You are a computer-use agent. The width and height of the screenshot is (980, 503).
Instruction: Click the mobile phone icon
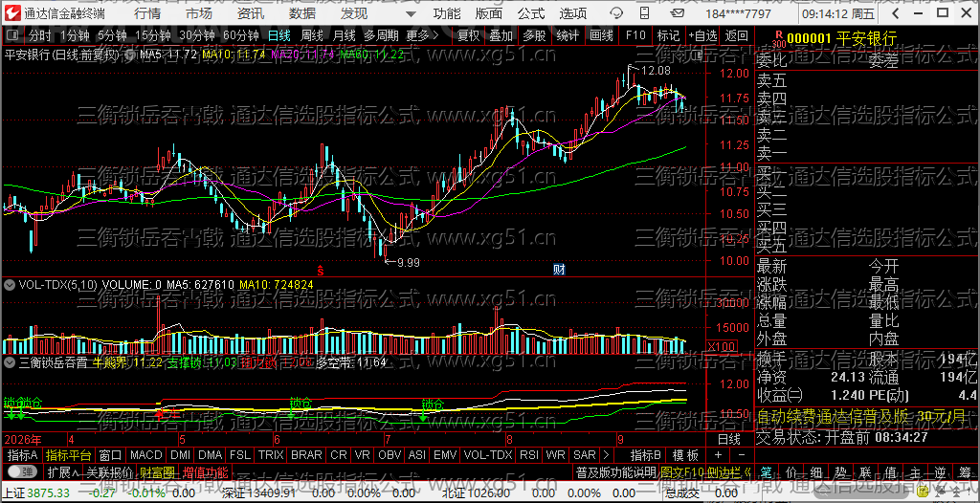(642, 13)
